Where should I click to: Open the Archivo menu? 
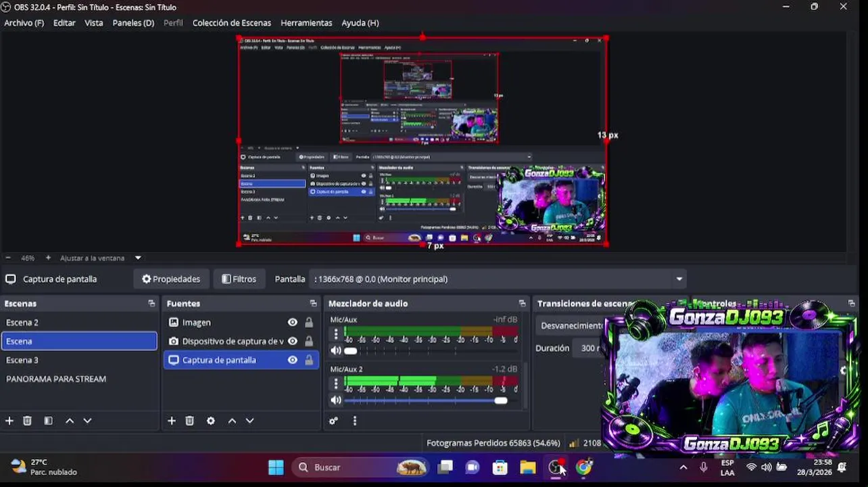(x=24, y=23)
